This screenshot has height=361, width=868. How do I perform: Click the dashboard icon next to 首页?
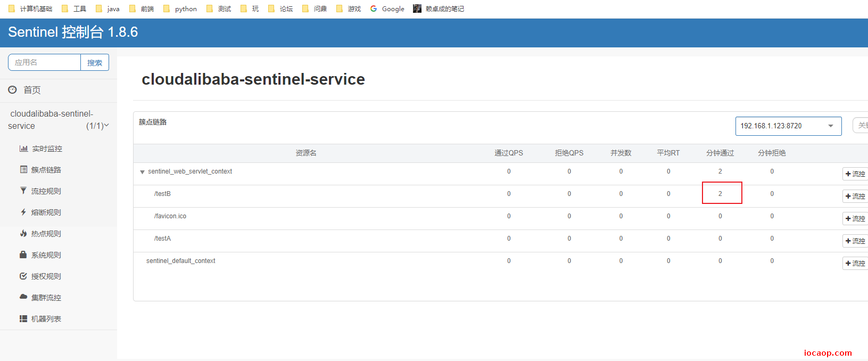click(x=12, y=90)
